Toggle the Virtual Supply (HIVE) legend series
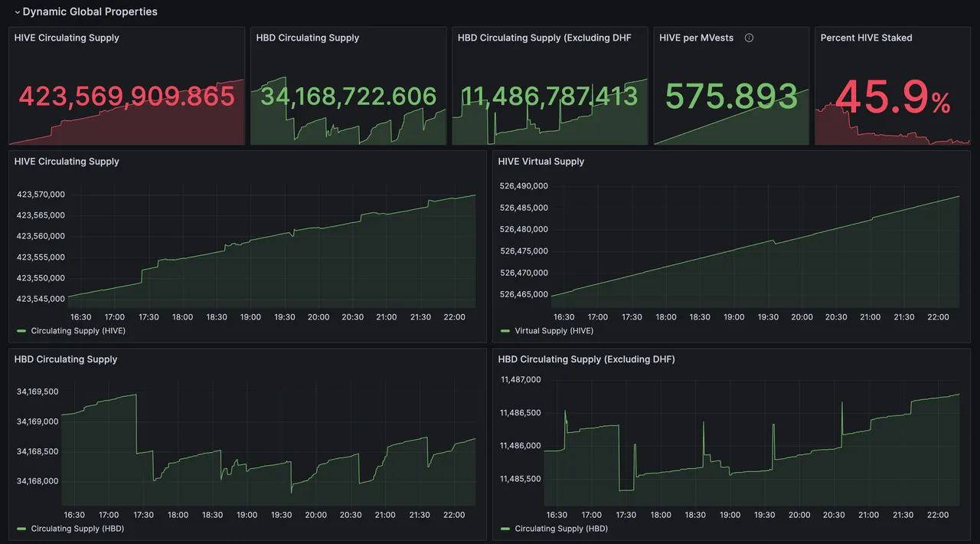The width and height of the screenshot is (980, 544). (554, 331)
